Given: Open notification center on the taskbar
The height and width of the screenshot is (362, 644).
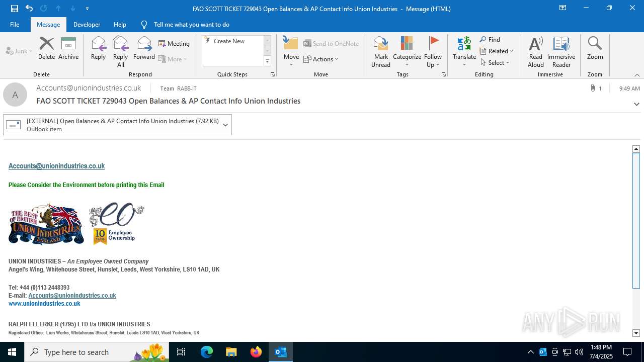Looking at the screenshot, I should click(x=627, y=352).
